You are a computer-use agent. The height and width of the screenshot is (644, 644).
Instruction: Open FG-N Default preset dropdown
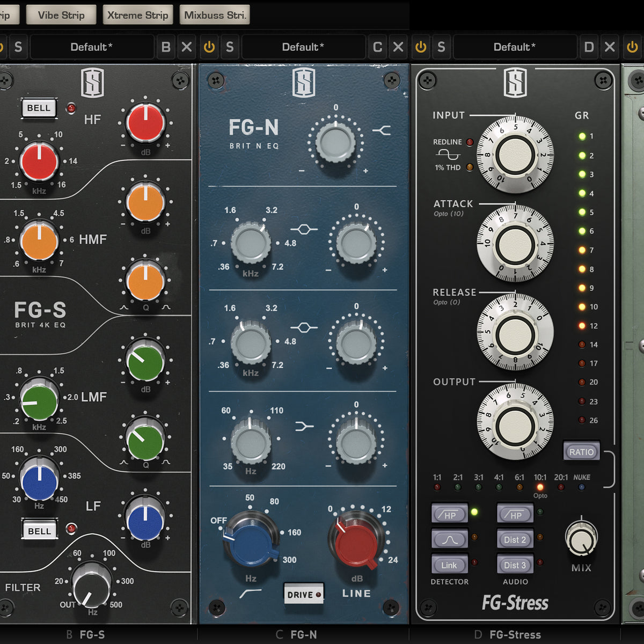303,47
